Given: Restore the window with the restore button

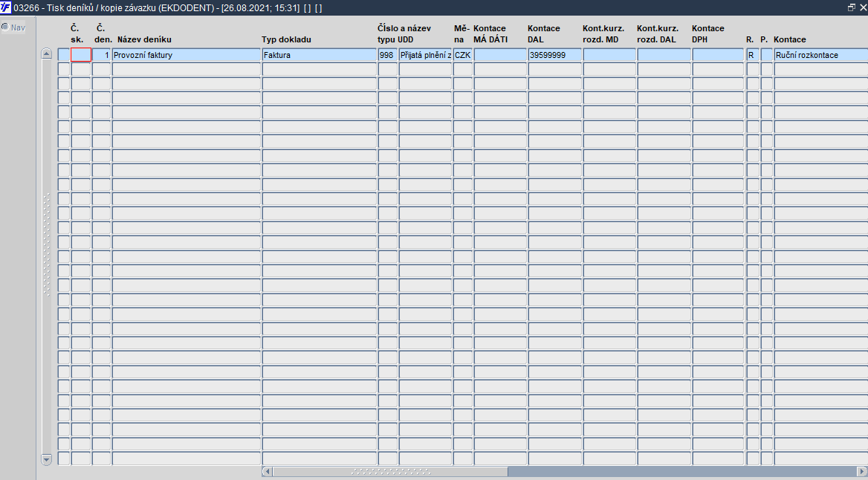Looking at the screenshot, I should coord(852,7).
